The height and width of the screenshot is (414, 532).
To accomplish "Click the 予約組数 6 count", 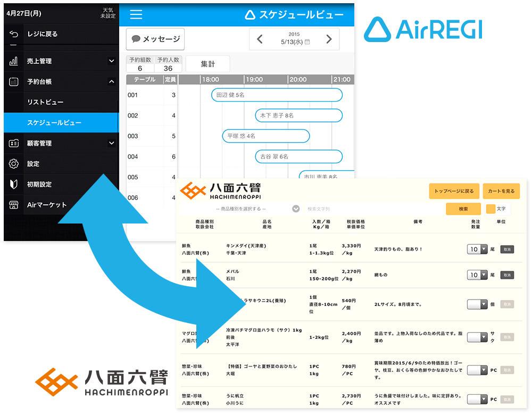I will pyautogui.click(x=140, y=64).
